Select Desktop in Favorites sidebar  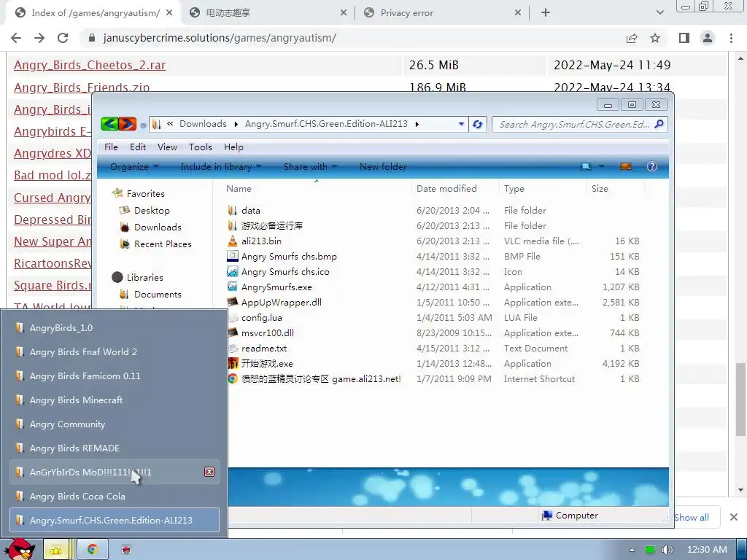point(152,211)
